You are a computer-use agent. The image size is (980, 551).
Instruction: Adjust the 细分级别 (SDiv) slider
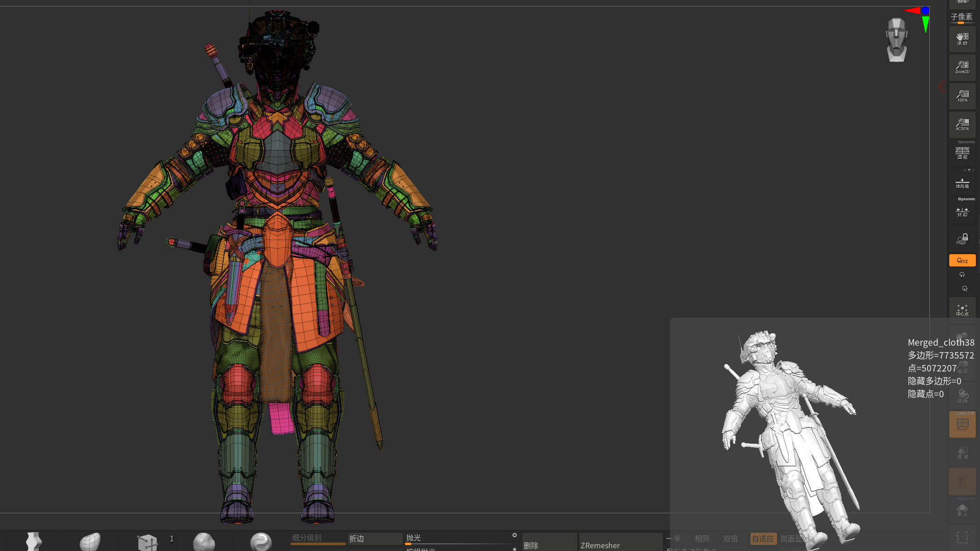pyautogui.click(x=318, y=539)
